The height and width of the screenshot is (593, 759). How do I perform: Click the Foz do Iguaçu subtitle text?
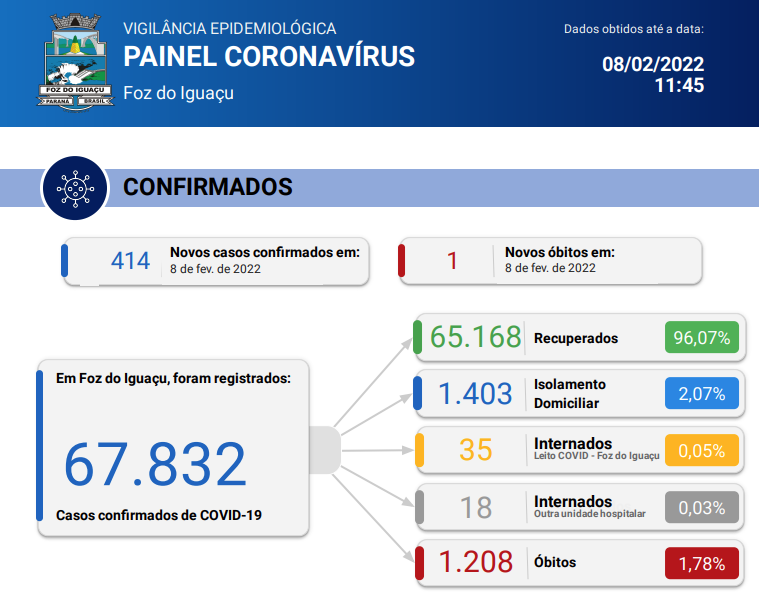pyautogui.click(x=178, y=92)
